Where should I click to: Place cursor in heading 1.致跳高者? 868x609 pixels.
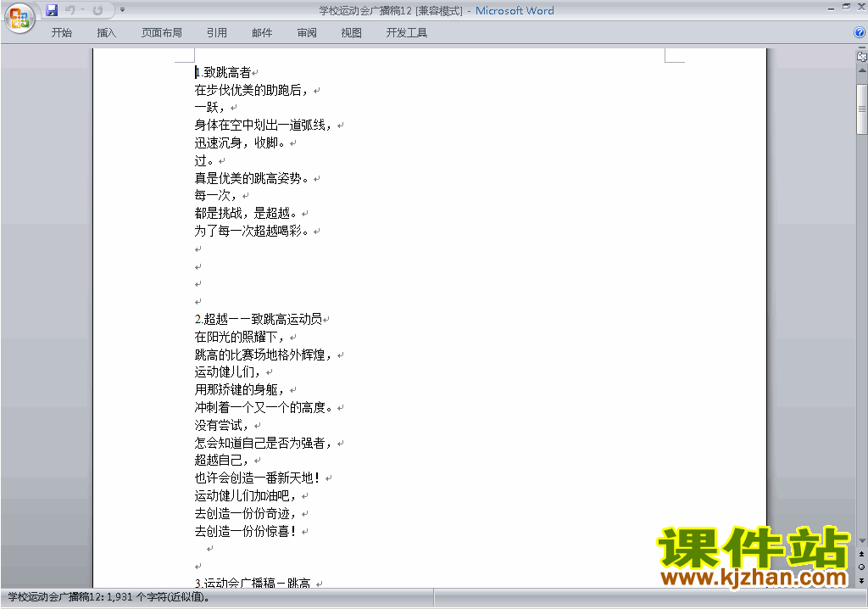point(223,72)
